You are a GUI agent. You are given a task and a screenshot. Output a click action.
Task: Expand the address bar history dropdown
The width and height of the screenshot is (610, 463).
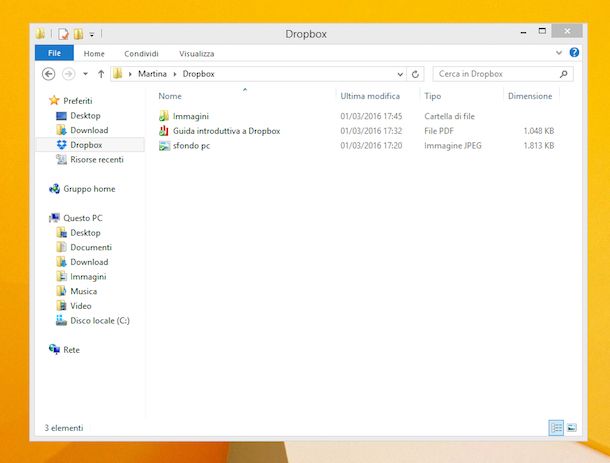tap(400, 74)
